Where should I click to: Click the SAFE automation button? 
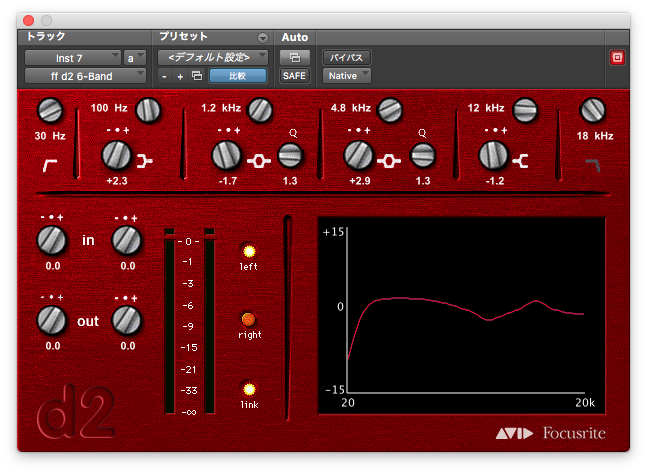[x=294, y=76]
